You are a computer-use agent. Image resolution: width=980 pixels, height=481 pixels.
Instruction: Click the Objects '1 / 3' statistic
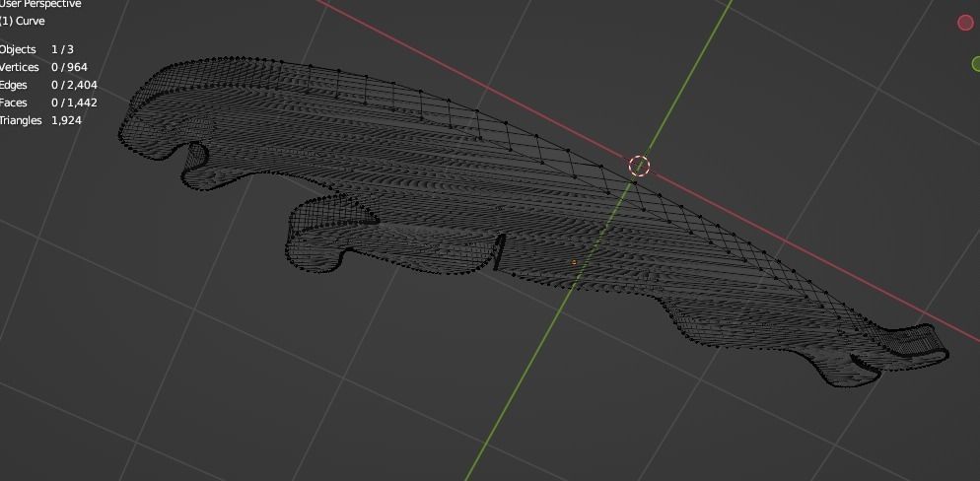coord(62,49)
